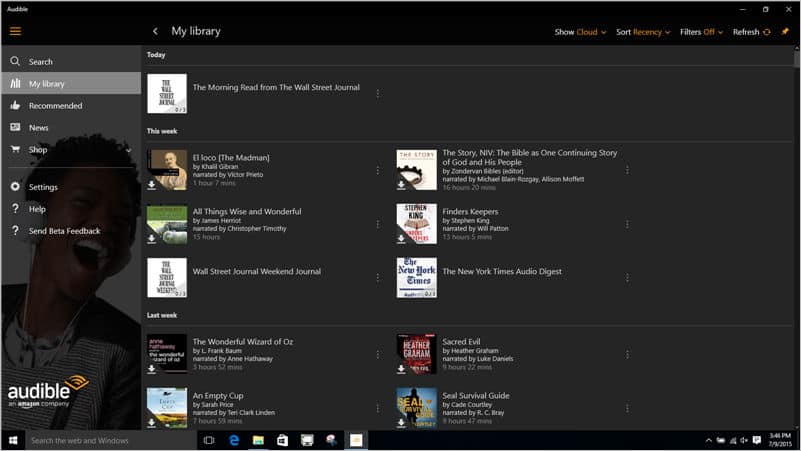The image size is (801, 451).
Task: Click the Search the web and Windows box
Action: click(110, 440)
